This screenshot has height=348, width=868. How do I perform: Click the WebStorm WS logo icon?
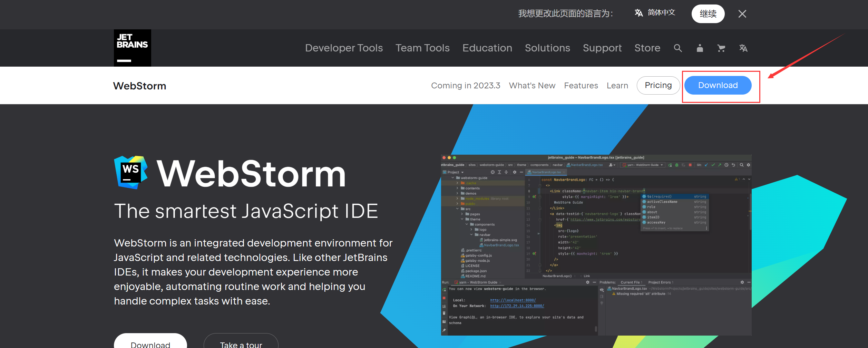click(x=131, y=172)
